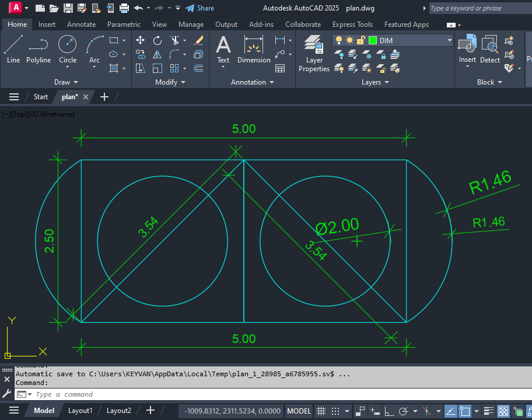Click the Share button

click(200, 8)
